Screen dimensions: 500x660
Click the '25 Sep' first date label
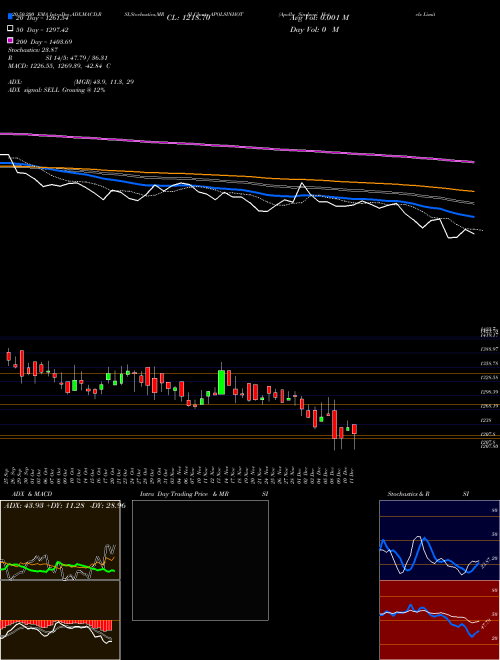pyautogui.click(x=7, y=475)
